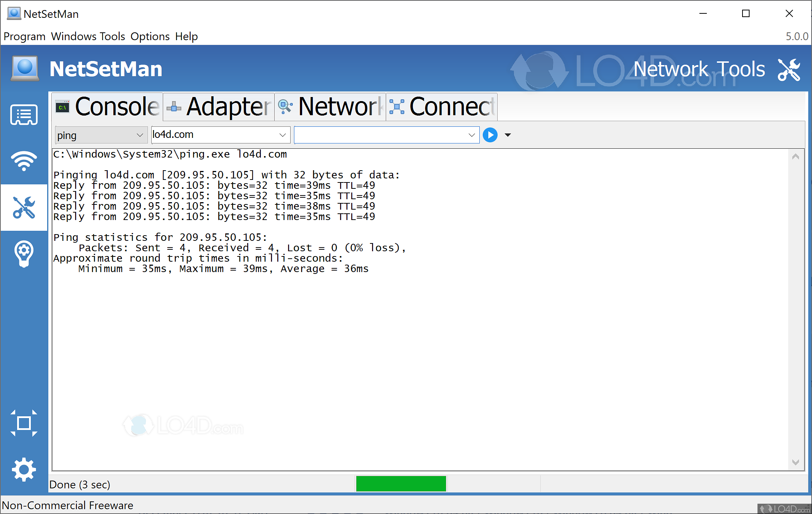This screenshot has width=812, height=514.
Task: Run the ping command play button
Action: point(490,135)
